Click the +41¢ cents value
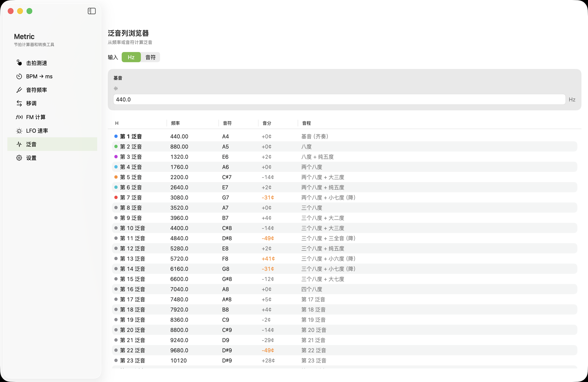 pos(268,259)
